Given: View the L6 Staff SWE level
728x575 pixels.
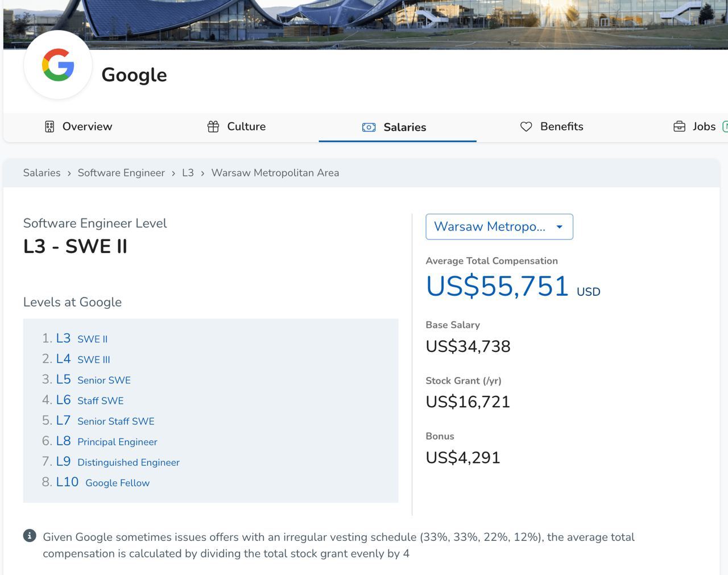Looking at the screenshot, I should (90, 400).
